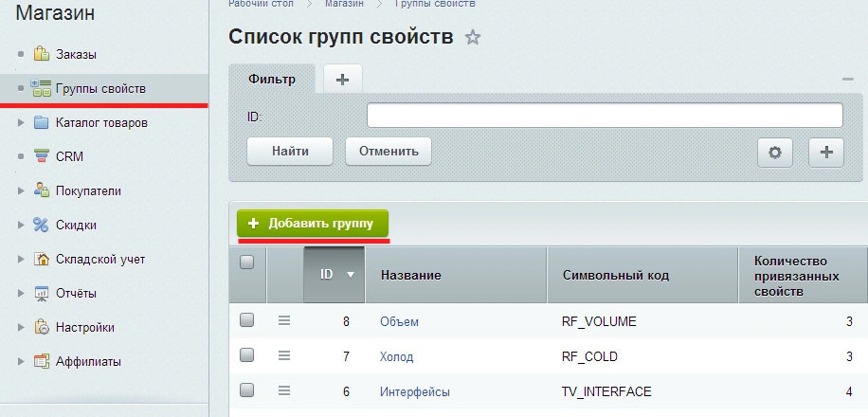Click the Группы свойств icon in sidebar
The width and height of the screenshot is (868, 417).
(41, 88)
